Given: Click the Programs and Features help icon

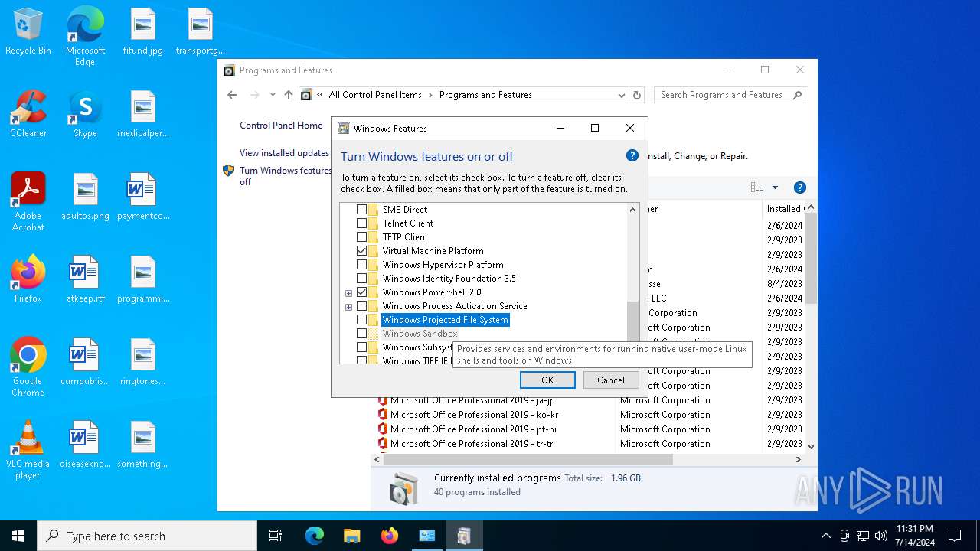Looking at the screenshot, I should [799, 187].
